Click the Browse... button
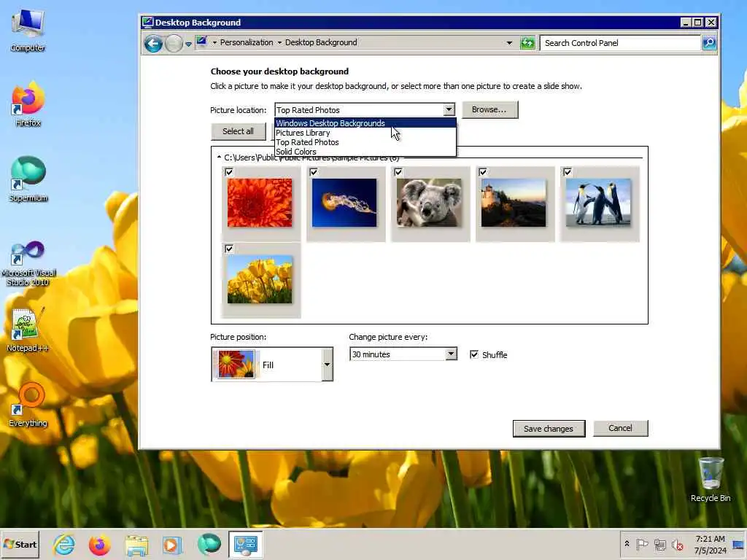 point(489,109)
